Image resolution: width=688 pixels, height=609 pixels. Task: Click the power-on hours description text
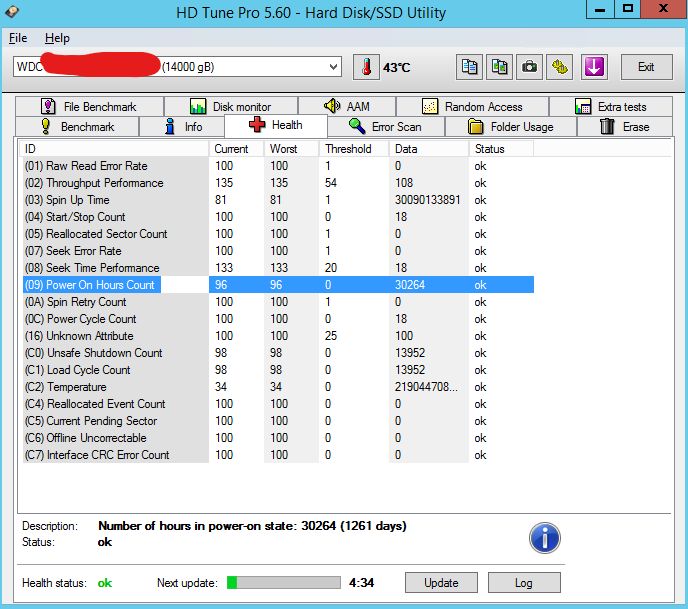point(252,526)
